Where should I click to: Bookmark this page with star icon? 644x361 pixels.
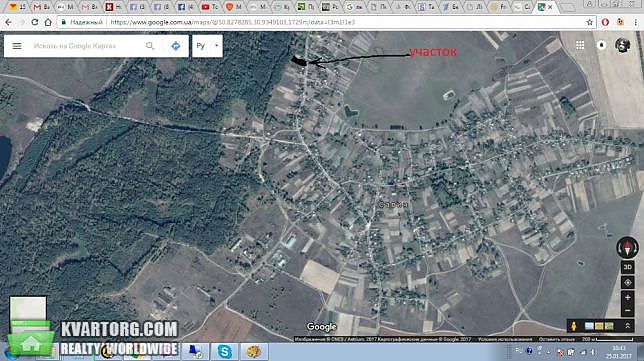(x=590, y=22)
